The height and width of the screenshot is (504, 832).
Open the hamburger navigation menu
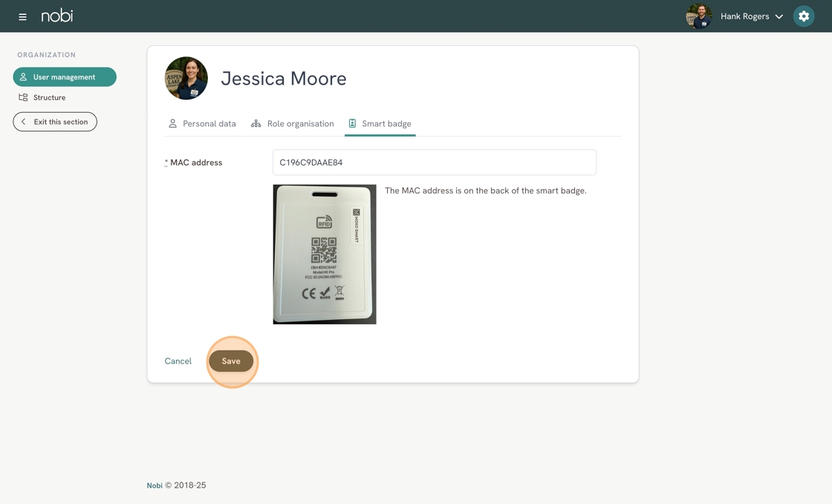point(22,17)
